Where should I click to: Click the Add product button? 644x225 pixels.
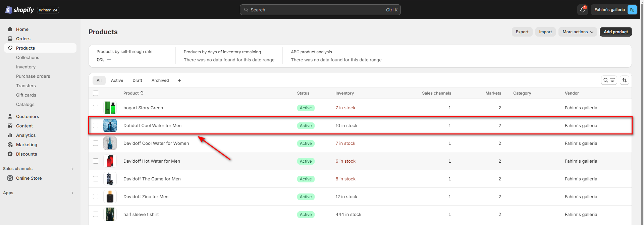(x=616, y=32)
